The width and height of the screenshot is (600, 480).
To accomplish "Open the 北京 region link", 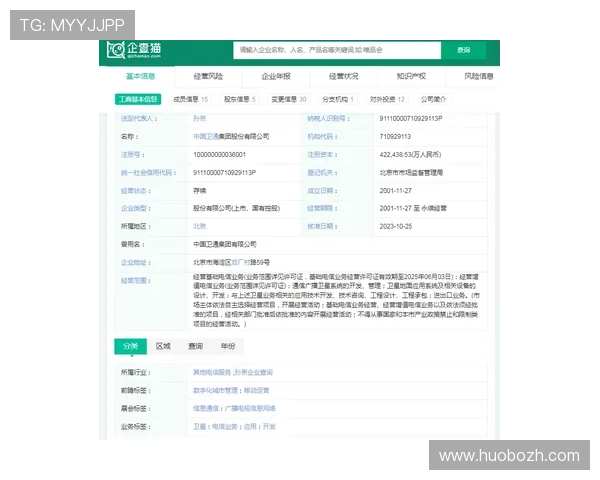I will pos(199,226).
